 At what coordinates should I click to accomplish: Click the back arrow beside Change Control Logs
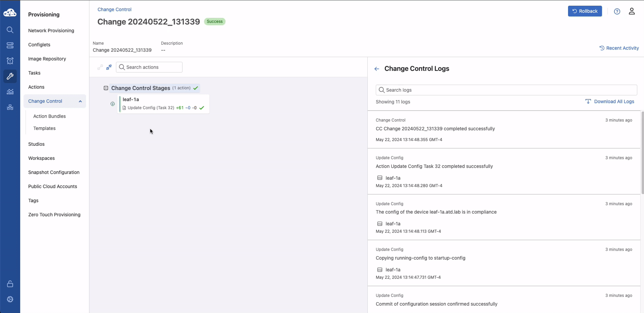pyautogui.click(x=377, y=69)
